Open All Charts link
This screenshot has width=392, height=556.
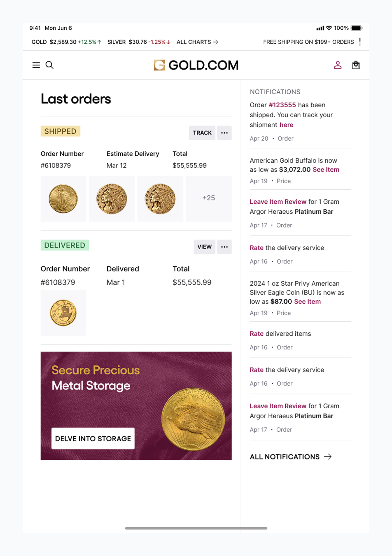tap(197, 42)
